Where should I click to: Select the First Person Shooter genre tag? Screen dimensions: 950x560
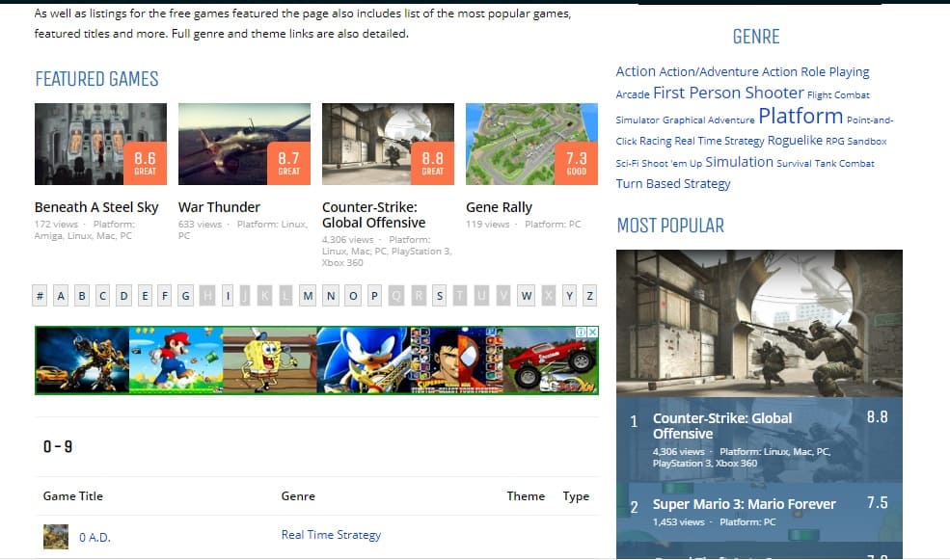click(x=728, y=93)
